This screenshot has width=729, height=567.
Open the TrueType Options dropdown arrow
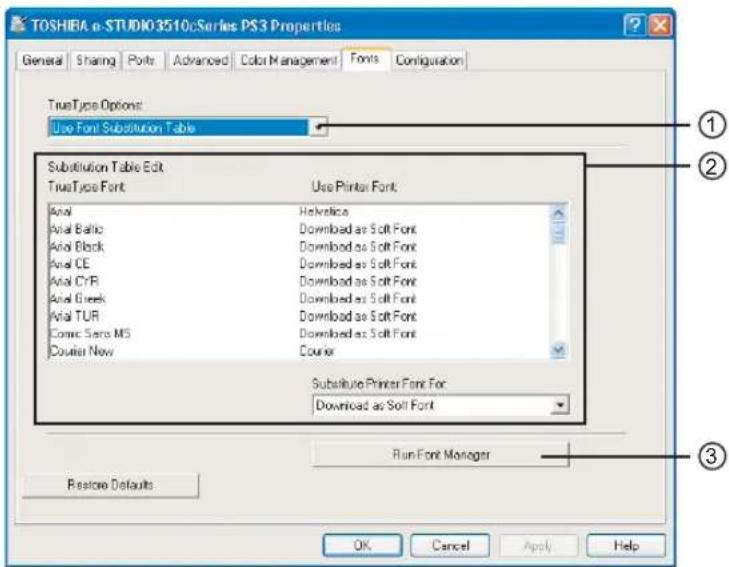318,127
